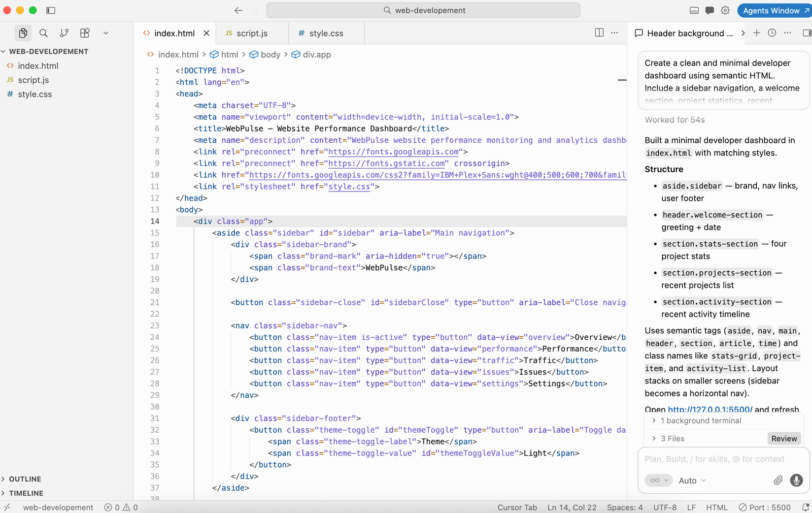Close the index.html tab
The image size is (812, 513).
pos(207,33)
